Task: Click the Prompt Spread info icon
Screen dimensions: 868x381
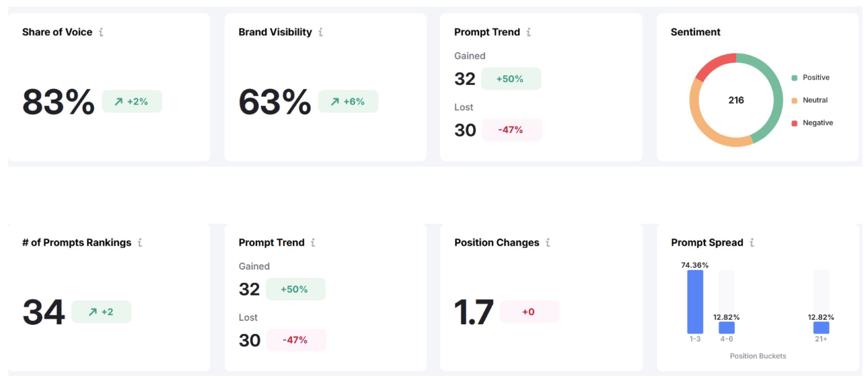Action: (752, 243)
